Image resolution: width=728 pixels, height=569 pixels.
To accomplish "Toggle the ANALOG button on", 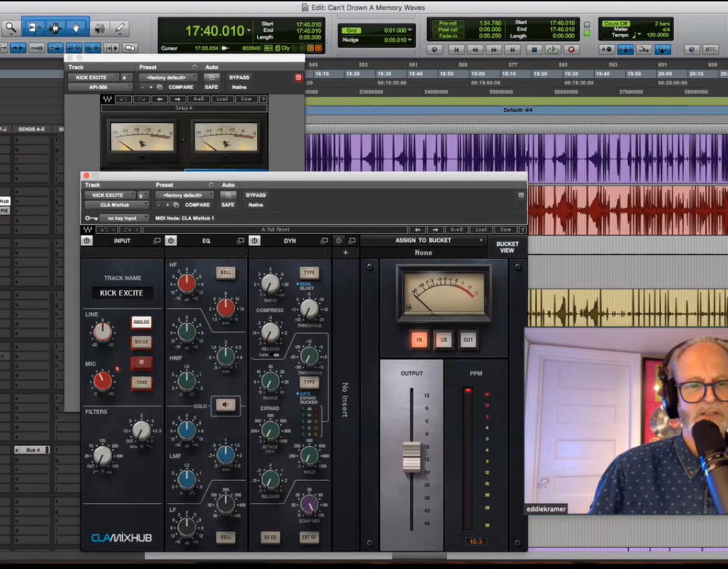I will pos(141,322).
